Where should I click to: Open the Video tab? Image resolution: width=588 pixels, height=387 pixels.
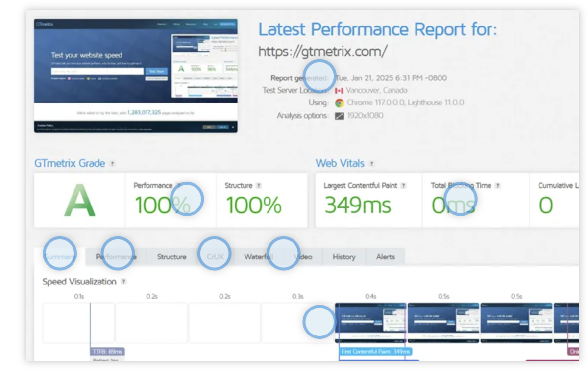(304, 257)
